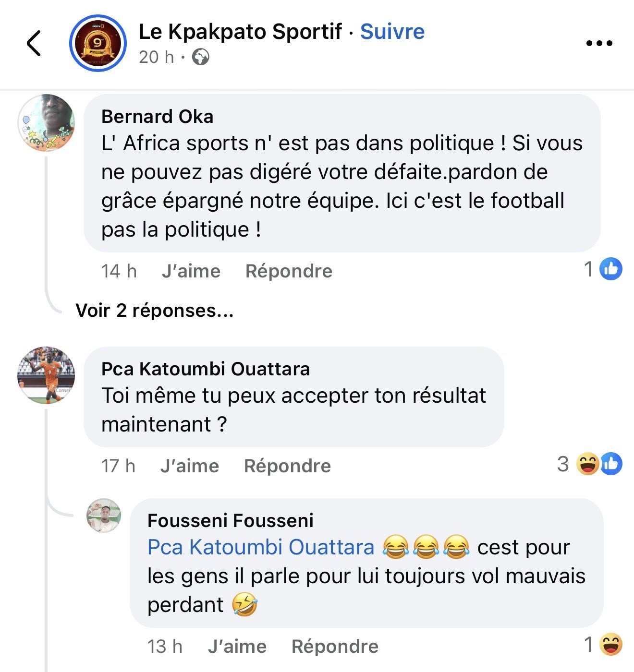Screen dimensions: 634x672
Task: Tap the back arrow icon
Action: pos(34,44)
